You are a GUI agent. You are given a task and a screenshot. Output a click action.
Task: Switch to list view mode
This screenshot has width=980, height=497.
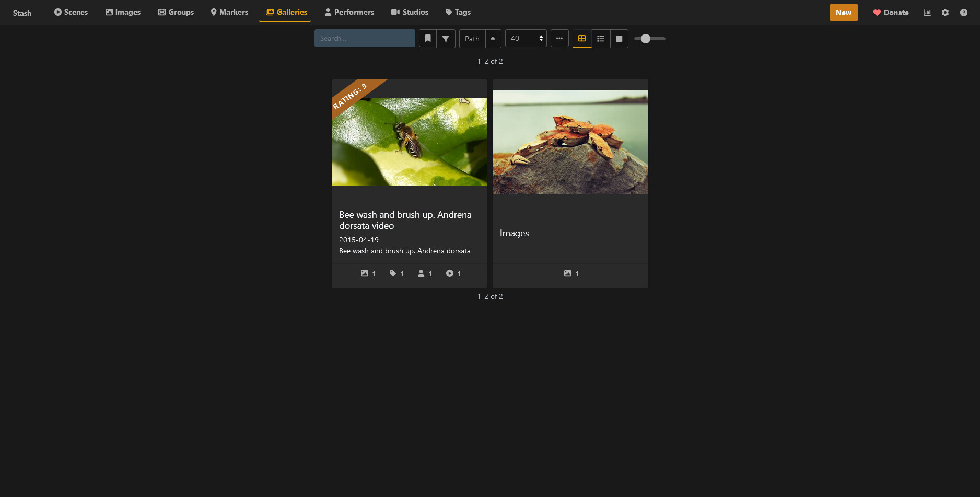(601, 38)
